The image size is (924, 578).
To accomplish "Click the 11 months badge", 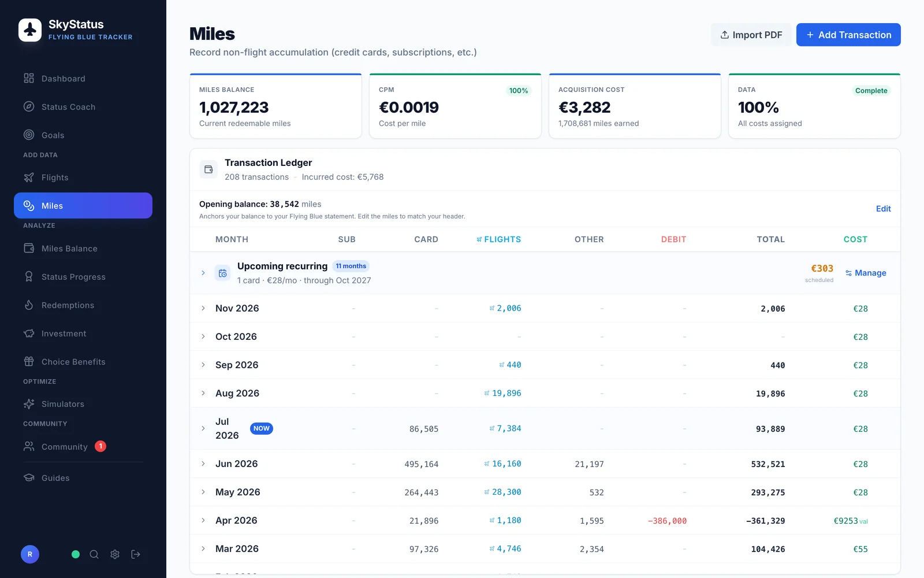I will [x=351, y=266].
